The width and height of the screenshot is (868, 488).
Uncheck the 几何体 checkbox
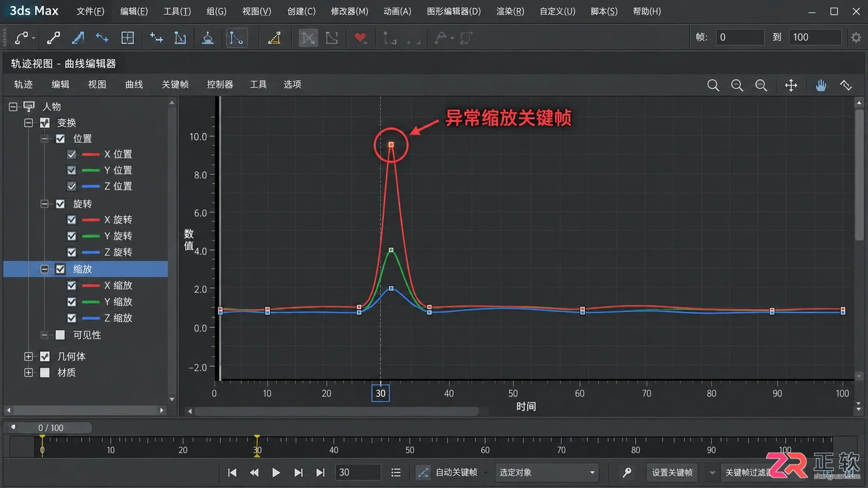(x=45, y=357)
